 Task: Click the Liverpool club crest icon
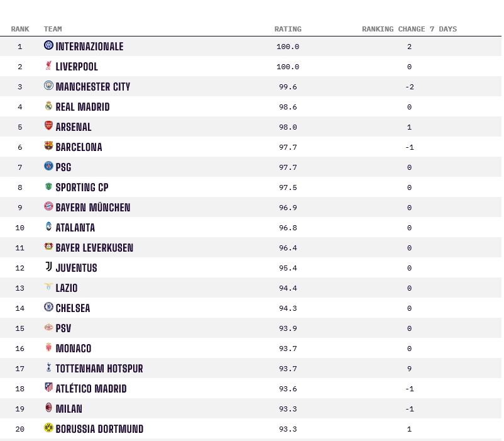click(48, 65)
